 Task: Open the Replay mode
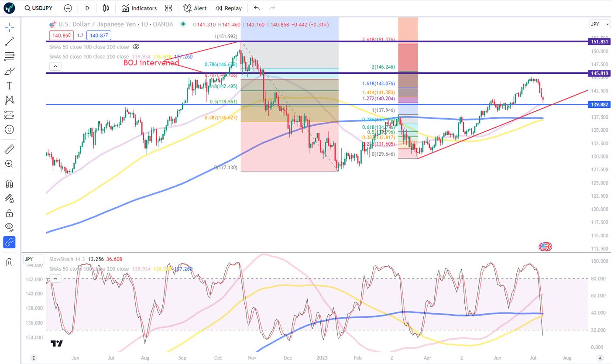[229, 8]
